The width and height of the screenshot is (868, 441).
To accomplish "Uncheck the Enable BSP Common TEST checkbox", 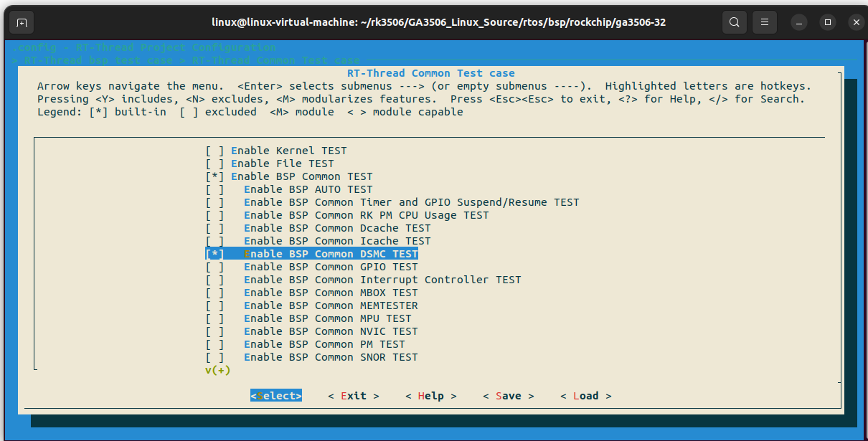I will click(x=214, y=176).
